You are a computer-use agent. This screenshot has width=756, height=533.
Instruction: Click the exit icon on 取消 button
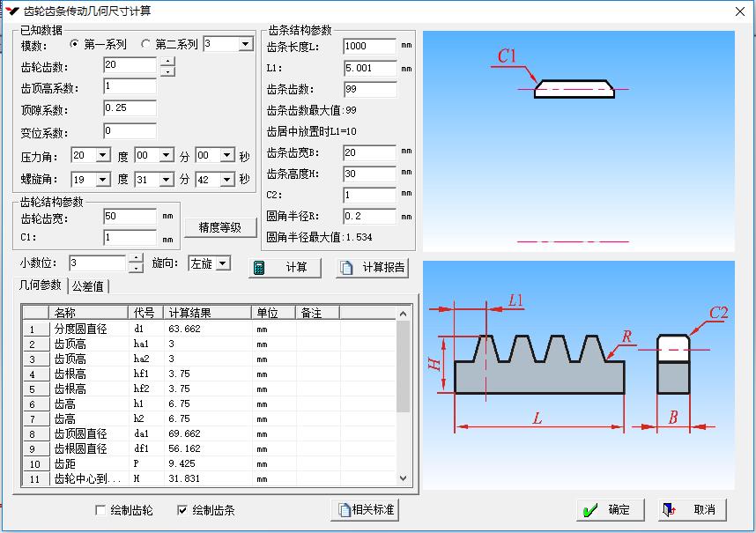click(670, 510)
